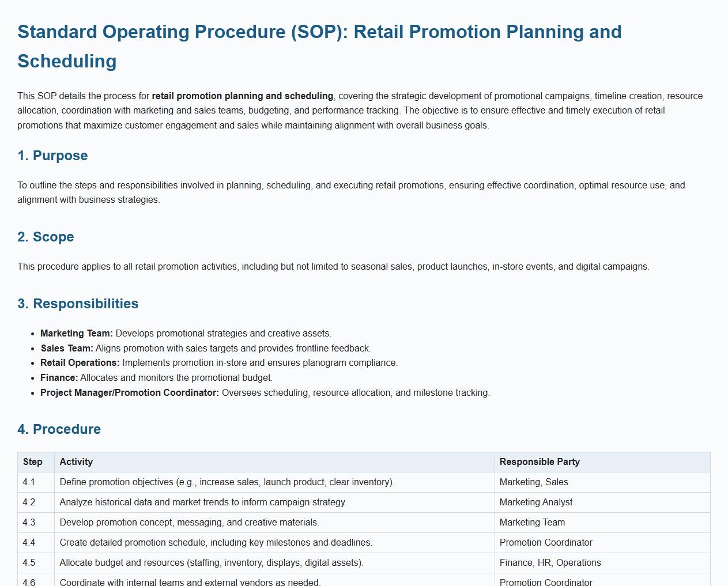Click the bold 'retail promotion planning and scheduling' text
The width and height of the screenshot is (728, 586).
click(x=242, y=96)
